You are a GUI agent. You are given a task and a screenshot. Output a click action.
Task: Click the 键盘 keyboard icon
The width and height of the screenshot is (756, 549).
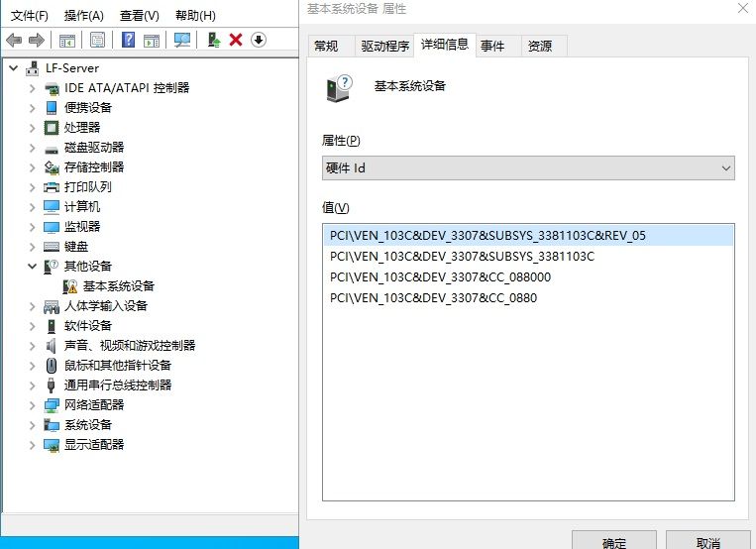click(x=52, y=247)
